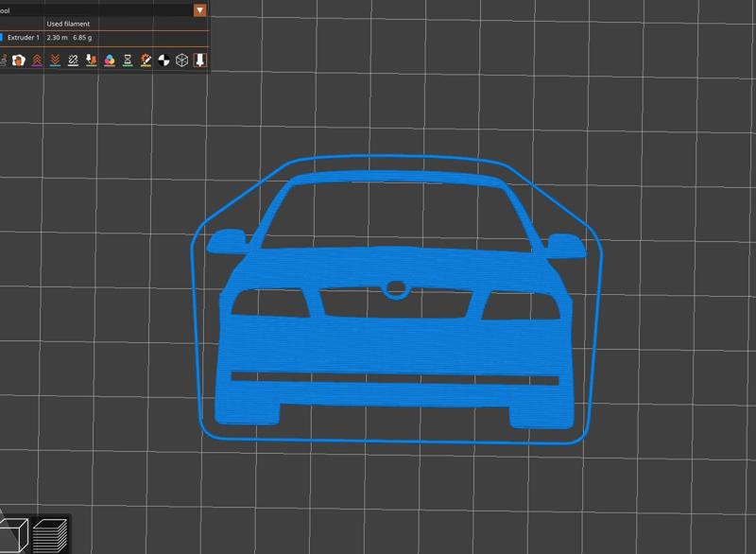Switch to 3D editor cube view
Image resolution: width=756 pixels, height=554 pixels.
tap(13, 535)
